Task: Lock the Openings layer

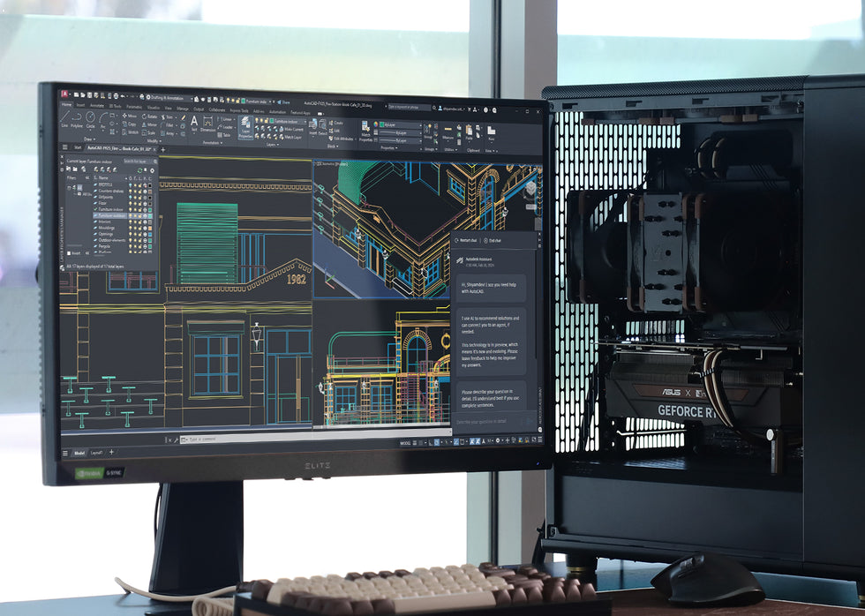Action: (139, 234)
